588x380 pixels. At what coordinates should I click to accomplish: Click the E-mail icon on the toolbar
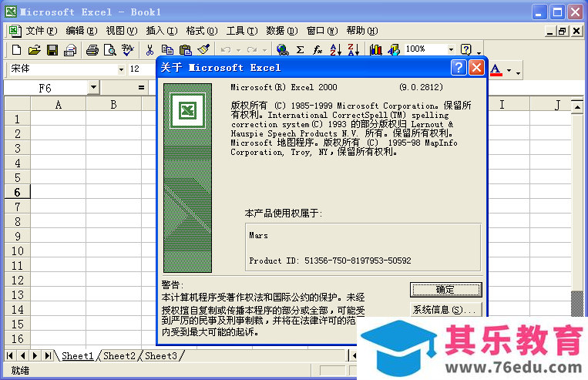(x=70, y=49)
